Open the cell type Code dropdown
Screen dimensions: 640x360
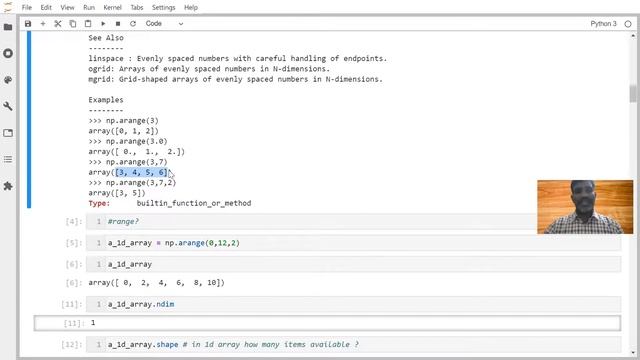point(164,24)
